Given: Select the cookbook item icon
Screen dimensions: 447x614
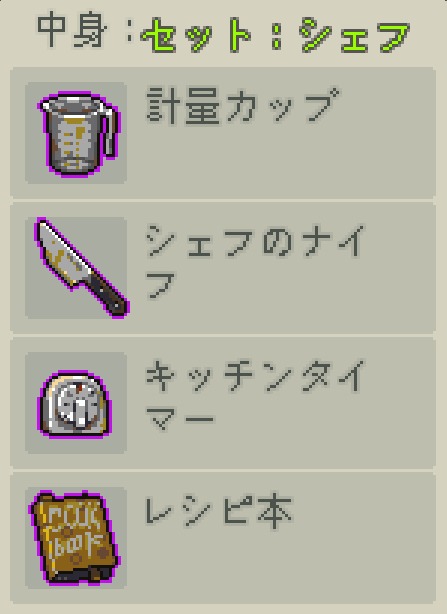Looking at the screenshot, I should 74,537.
